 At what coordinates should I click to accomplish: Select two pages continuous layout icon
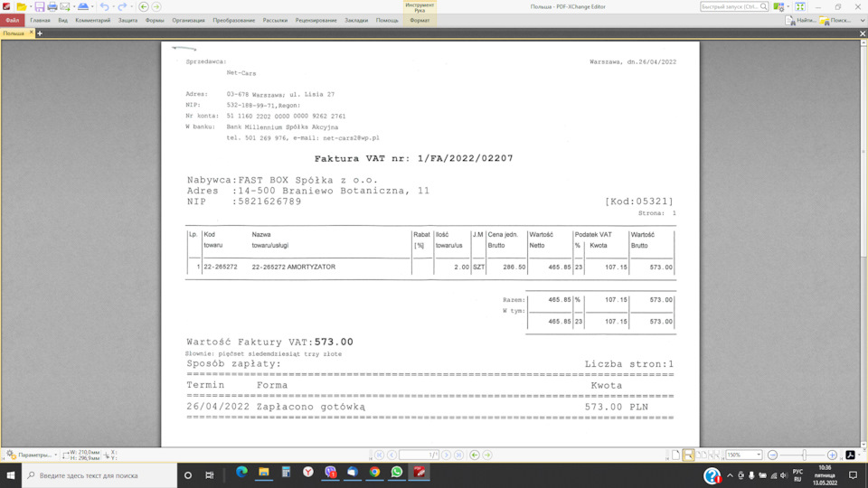714,455
